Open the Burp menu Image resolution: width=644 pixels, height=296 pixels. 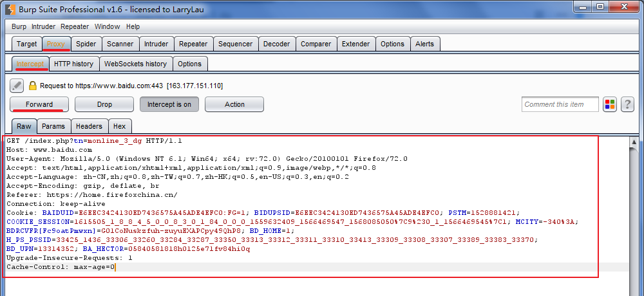pos(19,26)
